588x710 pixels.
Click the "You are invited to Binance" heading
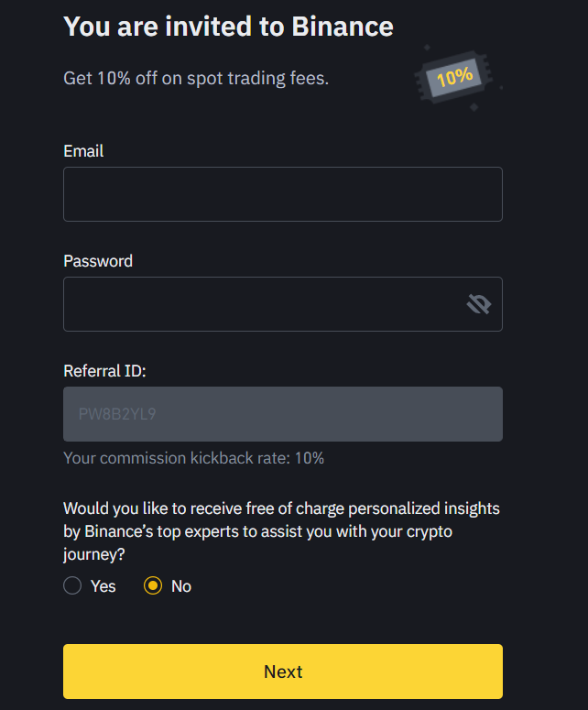pos(229,27)
